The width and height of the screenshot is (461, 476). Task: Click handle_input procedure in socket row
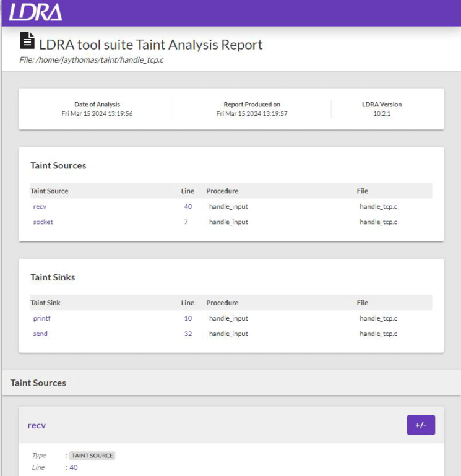click(228, 222)
